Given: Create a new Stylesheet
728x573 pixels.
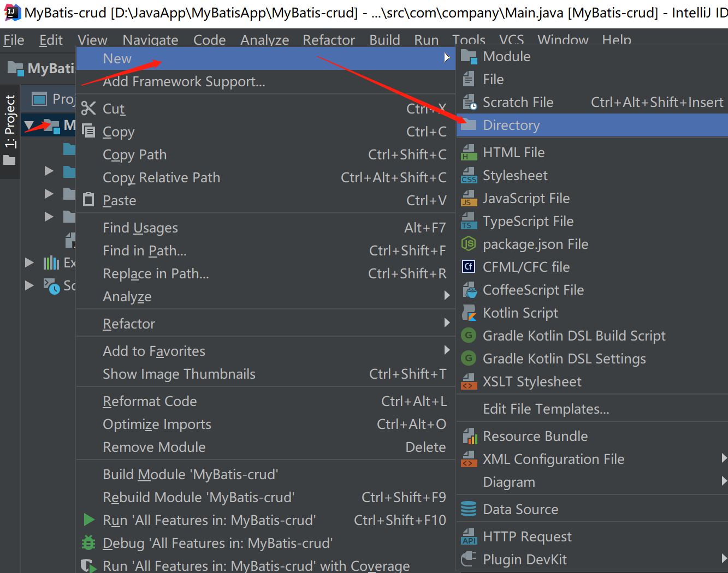Looking at the screenshot, I should pyautogui.click(x=515, y=175).
